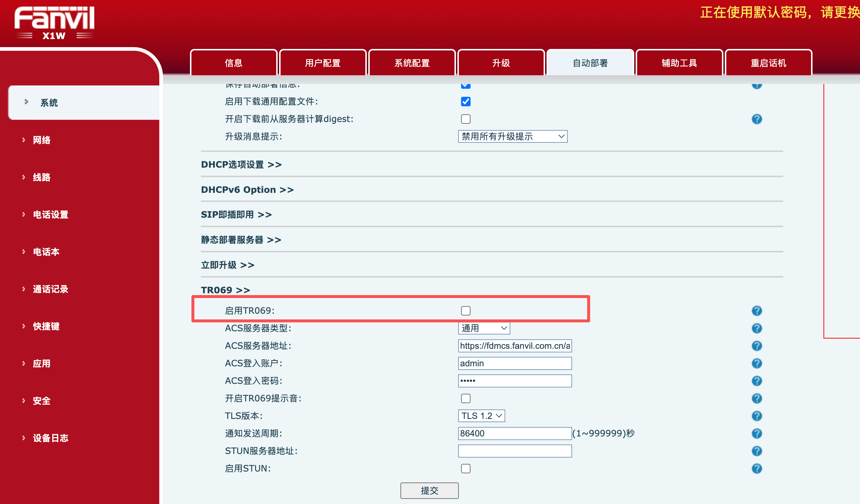The height and width of the screenshot is (504, 860).
Task: Open 网络 in the sidebar
Action: (x=42, y=140)
